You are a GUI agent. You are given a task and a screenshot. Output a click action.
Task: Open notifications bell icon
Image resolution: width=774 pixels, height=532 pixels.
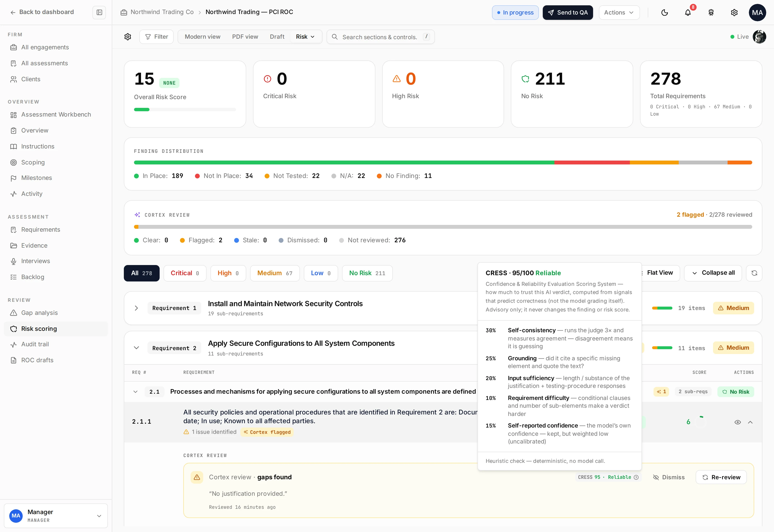coord(688,13)
